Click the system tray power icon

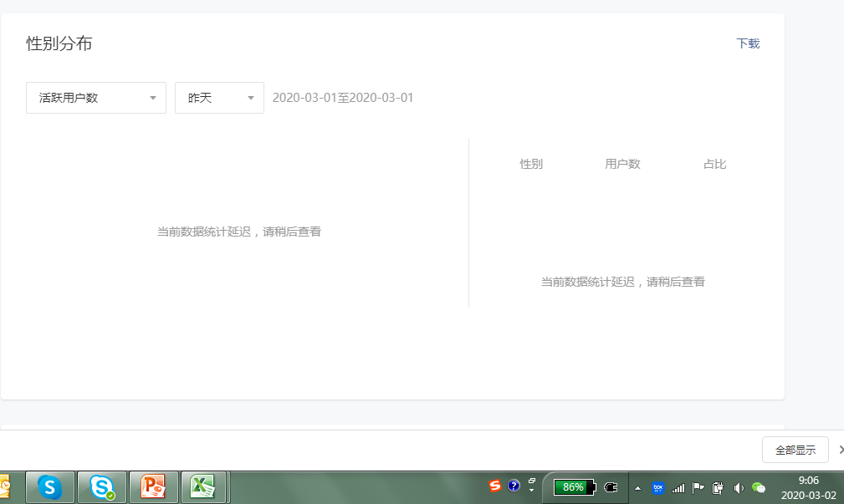click(x=718, y=488)
